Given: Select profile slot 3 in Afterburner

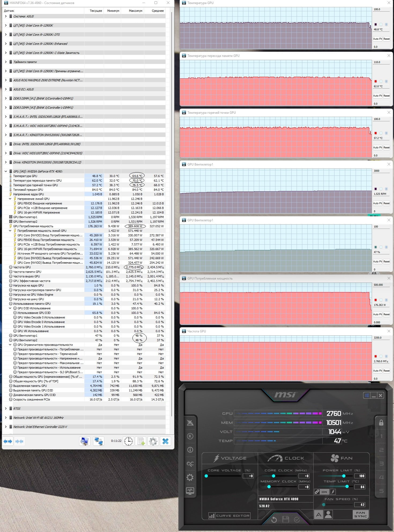Looking at the screenshot, I should point(381,464).
